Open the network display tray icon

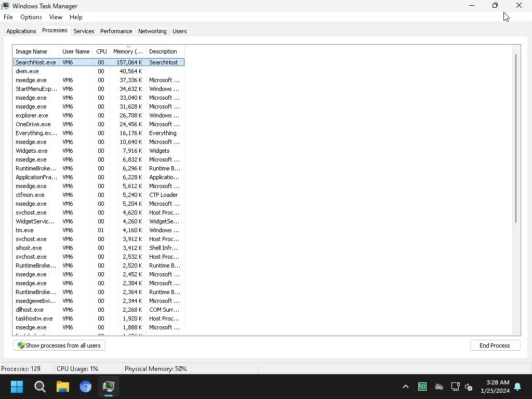455,387
